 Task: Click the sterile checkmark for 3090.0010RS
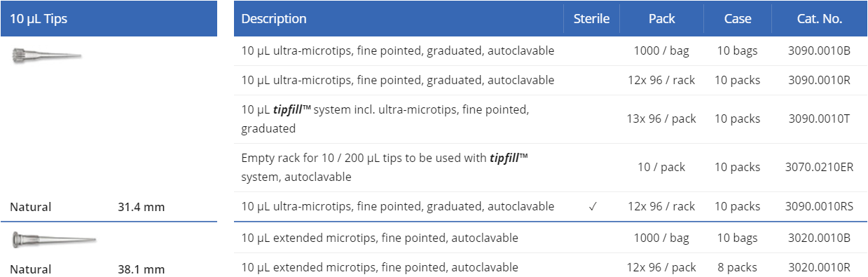pos(592,207)
